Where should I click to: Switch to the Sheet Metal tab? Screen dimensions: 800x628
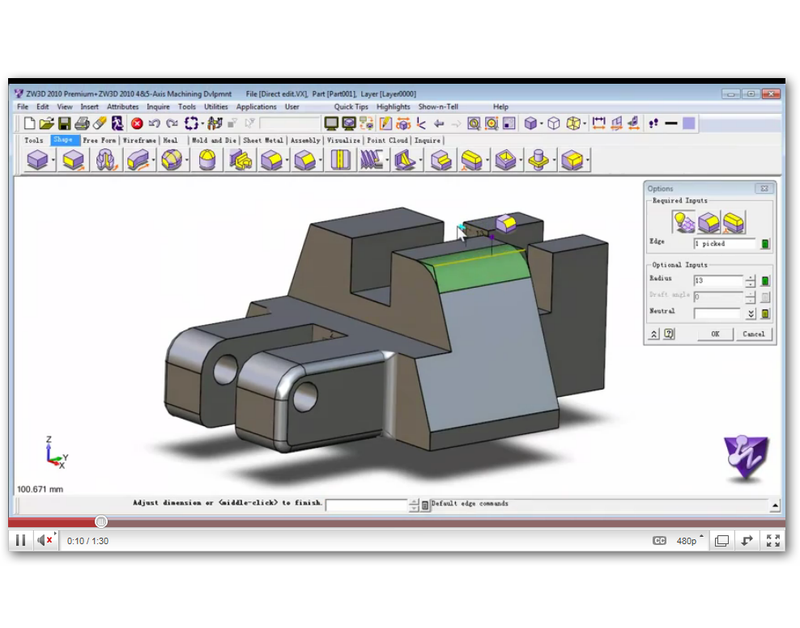(263, 140)
